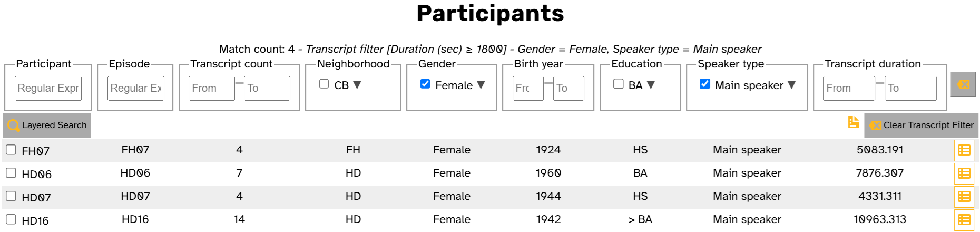Screen dimensions: 980x232
Task: Select the HD16 participant row checkbox
Action: pos(11,219)
